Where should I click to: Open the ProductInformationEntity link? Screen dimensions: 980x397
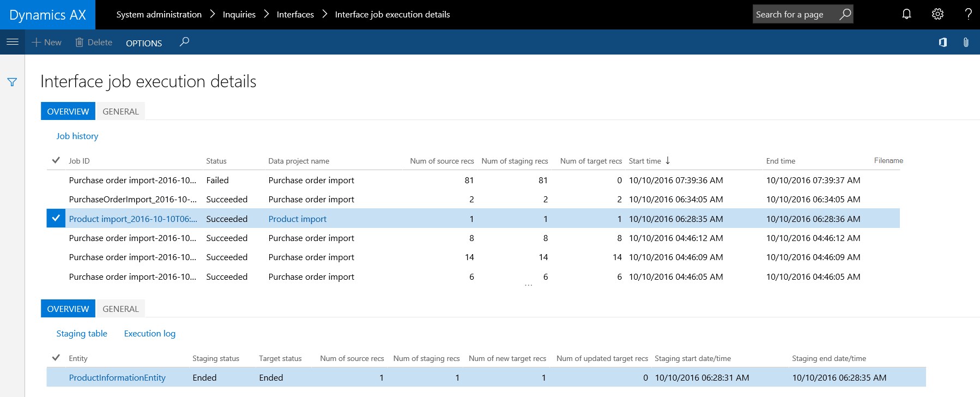(x=117, y=377)
